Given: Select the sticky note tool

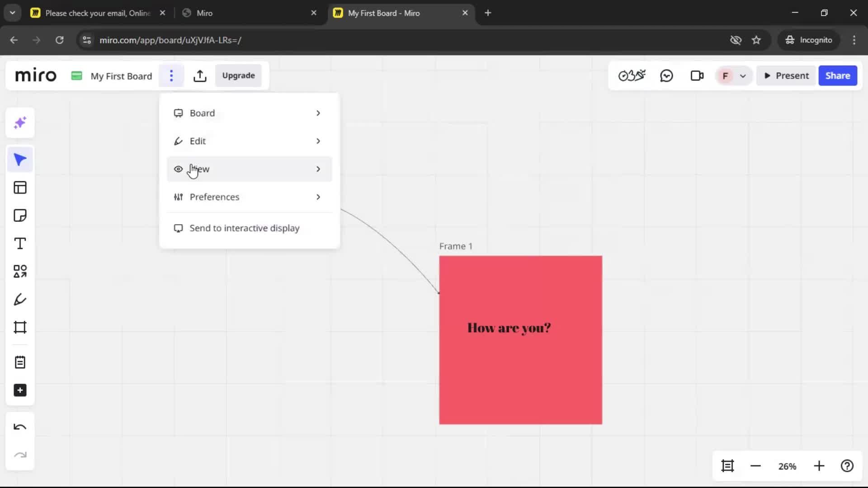Looking at the screenshot, I should [x=20, y=216].
